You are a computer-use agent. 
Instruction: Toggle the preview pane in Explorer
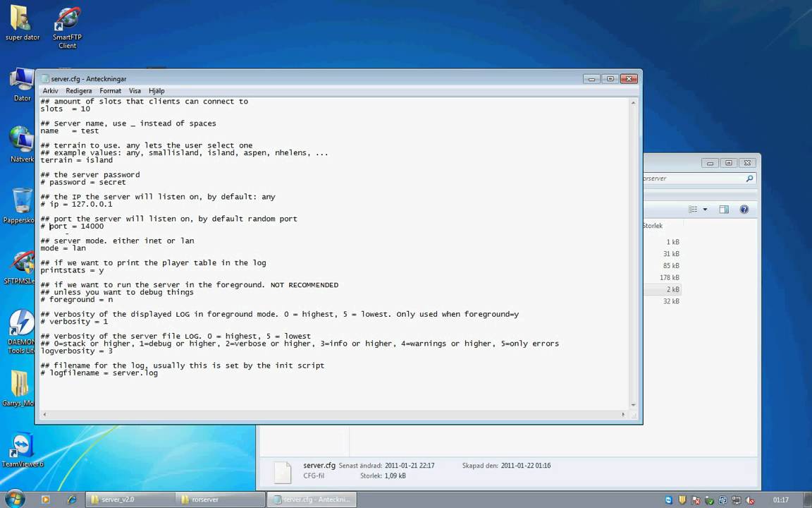tap(724, 210)
